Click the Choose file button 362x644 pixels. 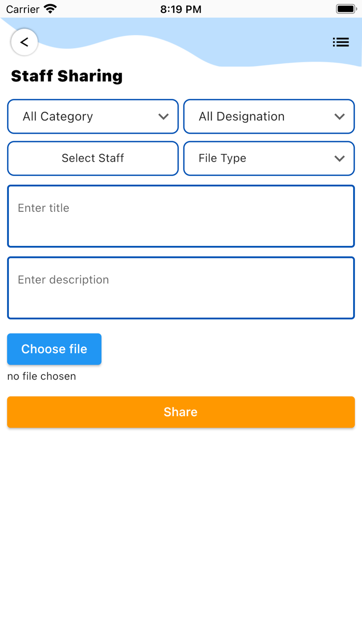tap(54, 349)
